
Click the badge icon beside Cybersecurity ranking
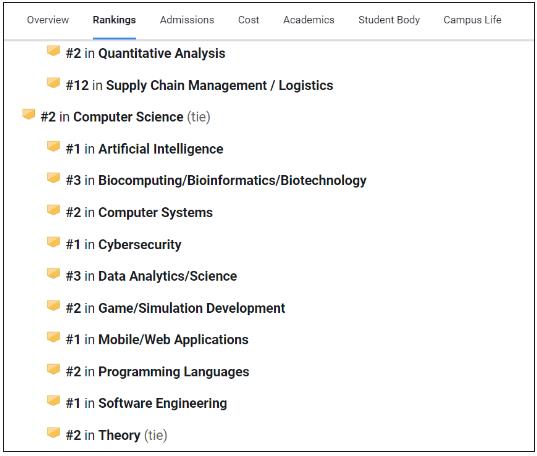pos(53,242)
